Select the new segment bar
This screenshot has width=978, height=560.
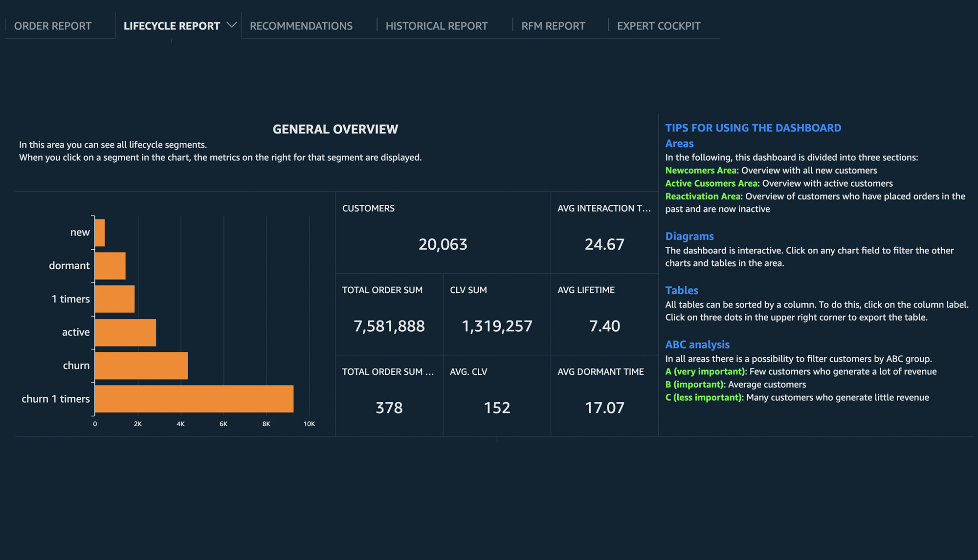100,233
